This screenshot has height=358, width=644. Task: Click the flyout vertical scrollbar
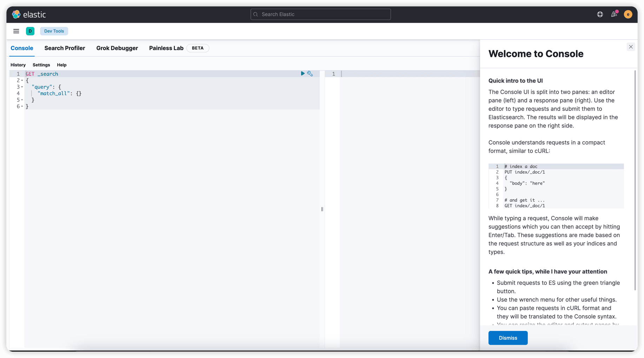635,180
